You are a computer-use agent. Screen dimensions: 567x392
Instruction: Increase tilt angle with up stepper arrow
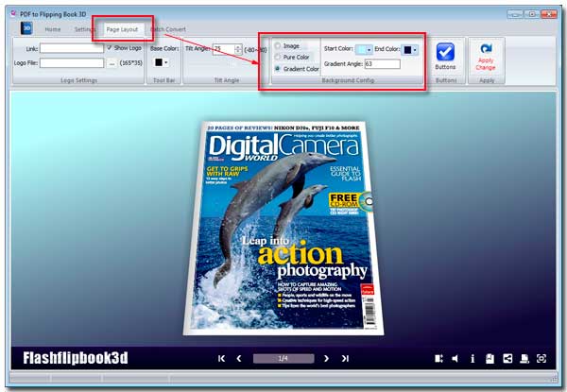238,46
